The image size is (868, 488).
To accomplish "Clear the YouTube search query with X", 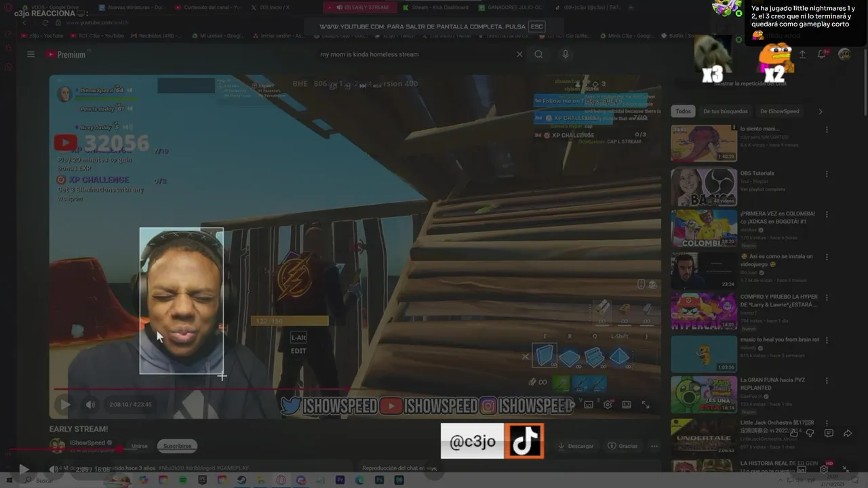I will (x=519, y=54).
